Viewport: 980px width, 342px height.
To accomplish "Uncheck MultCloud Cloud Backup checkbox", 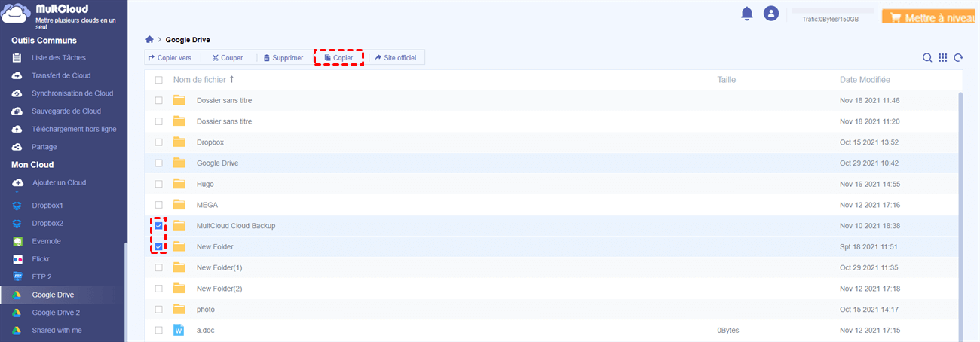I will (158, 225).
